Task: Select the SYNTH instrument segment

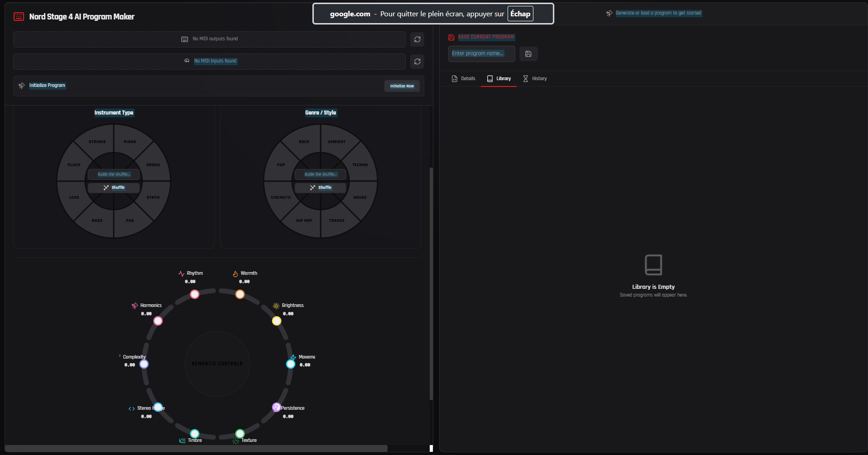Action: coord(153,197)
